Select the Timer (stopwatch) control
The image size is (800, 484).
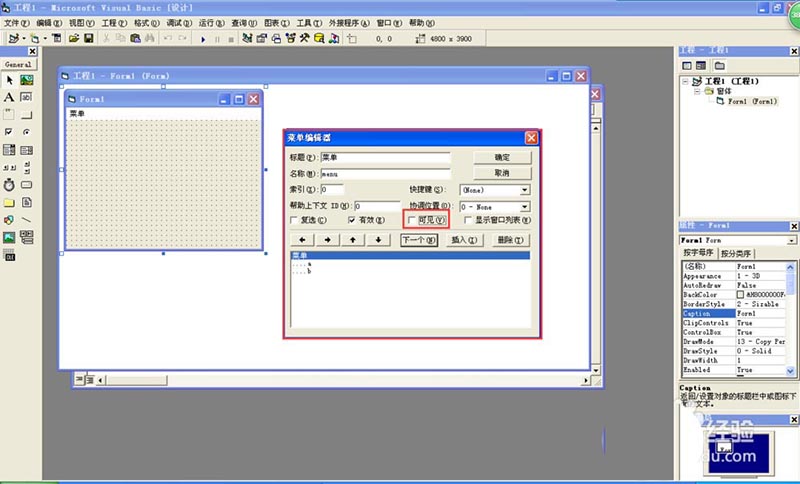point(9,185)
